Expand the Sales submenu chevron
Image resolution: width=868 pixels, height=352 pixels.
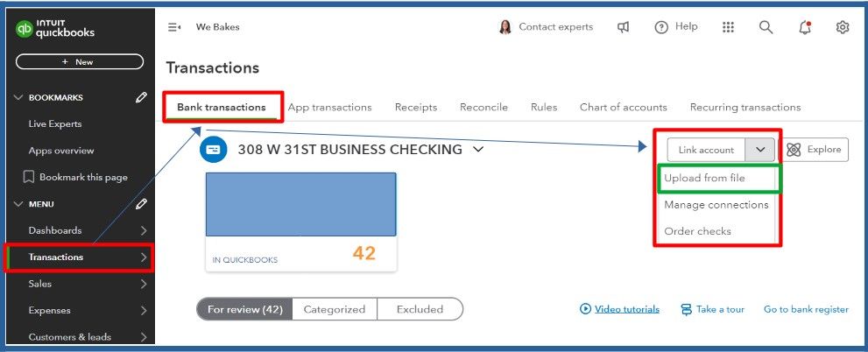[x=144, y=284]
